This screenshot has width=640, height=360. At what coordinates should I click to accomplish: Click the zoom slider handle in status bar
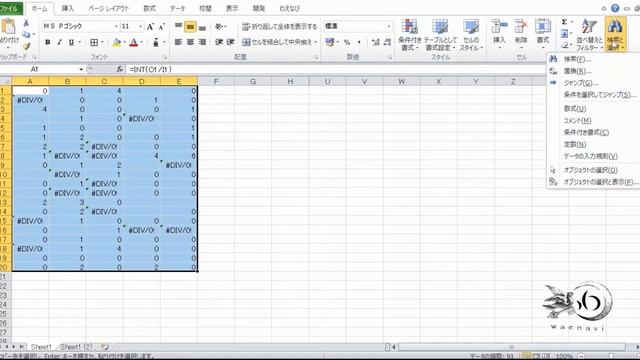point(611,356)
